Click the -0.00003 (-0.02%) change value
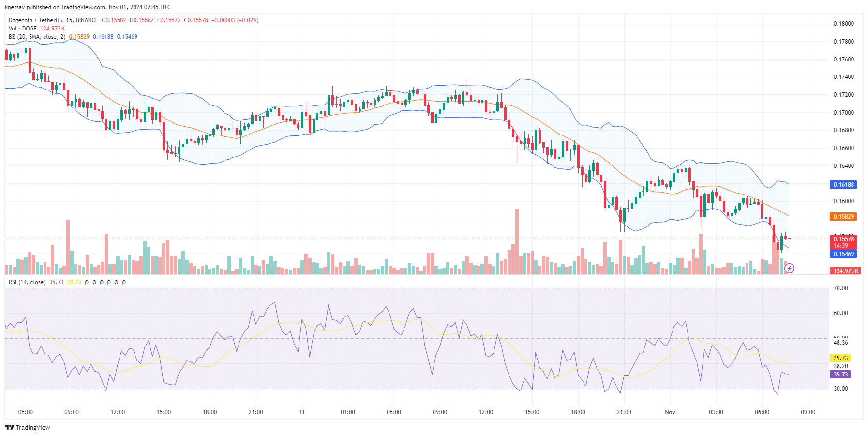The height and width of the screenshot is (436, 868). (235, 20)
